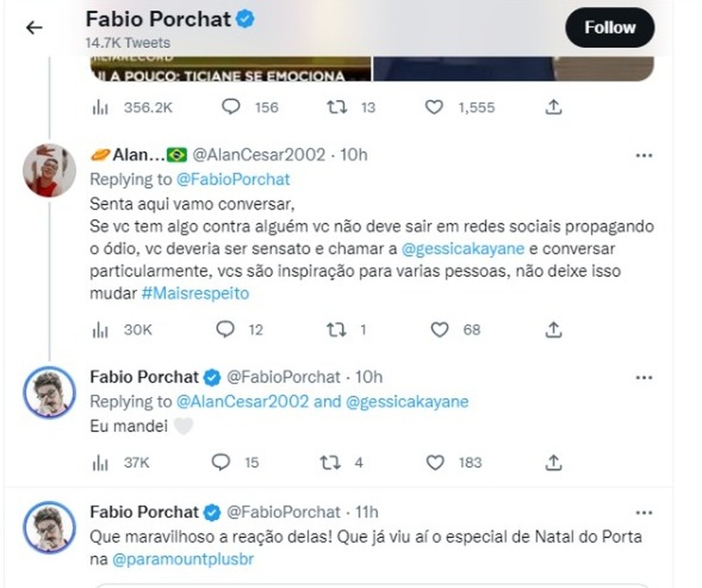Open the more options menu on @AlanCesar2002's tweet
The width and height of the screenshot is (702, 588).
(x=645, y=154)
